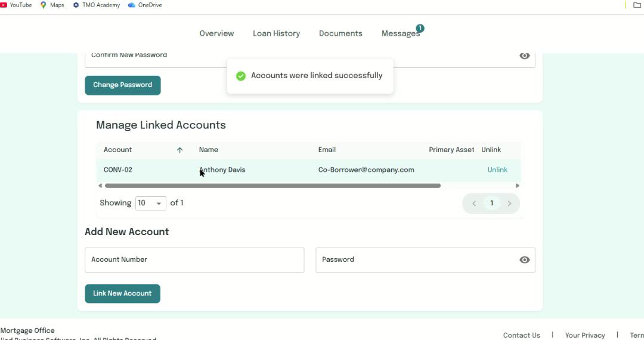The width and height of the screenshot is (644, 340).
Task: Click the Messages notification badge
Action: 420,28
